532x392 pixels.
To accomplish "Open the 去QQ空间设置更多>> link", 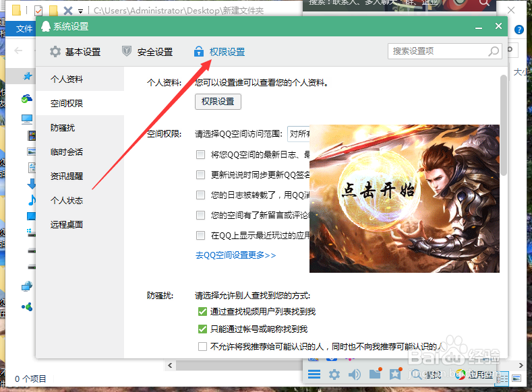I will tap(236, 255).
